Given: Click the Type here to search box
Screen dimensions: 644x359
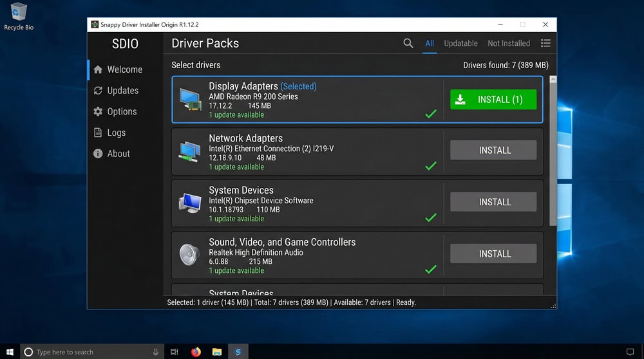Looking at the screenshot, I should pos(92,352).
